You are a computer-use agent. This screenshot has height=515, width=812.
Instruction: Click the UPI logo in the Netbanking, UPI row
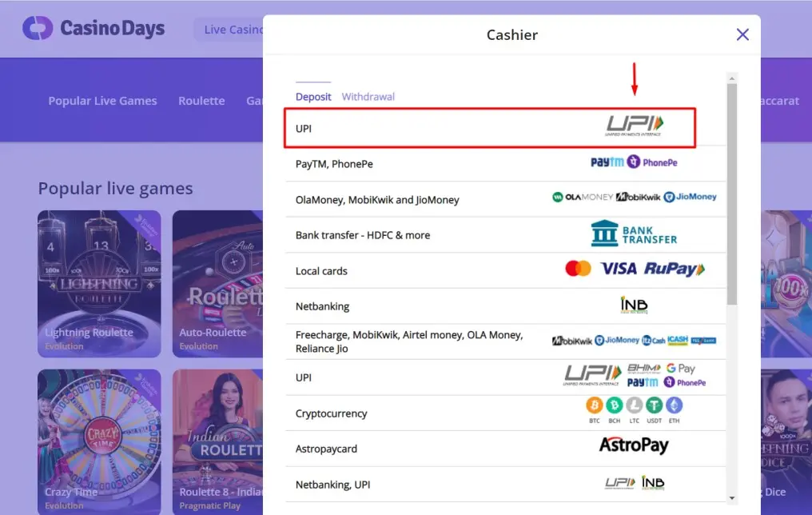coord(620,483)
